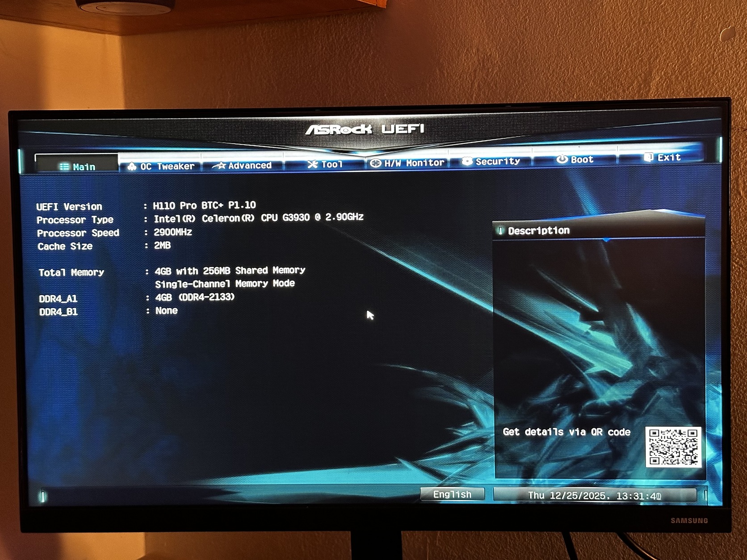Click the Exit door icon
The width and height of the screenshot is (747, 560).
coord(650,157)
